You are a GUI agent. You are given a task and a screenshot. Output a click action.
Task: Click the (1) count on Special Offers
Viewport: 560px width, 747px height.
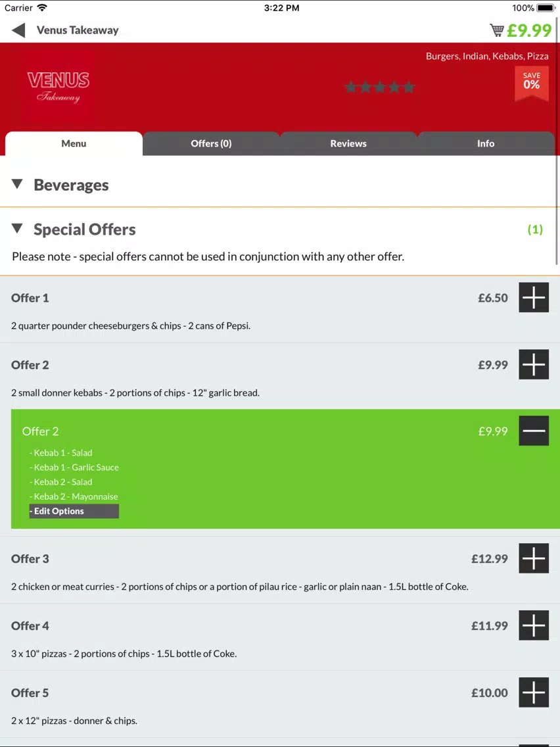(x=535, y=229)
